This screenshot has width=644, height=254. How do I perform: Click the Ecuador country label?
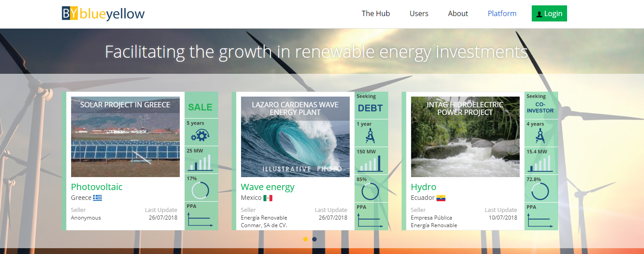(x=423, y=198)
